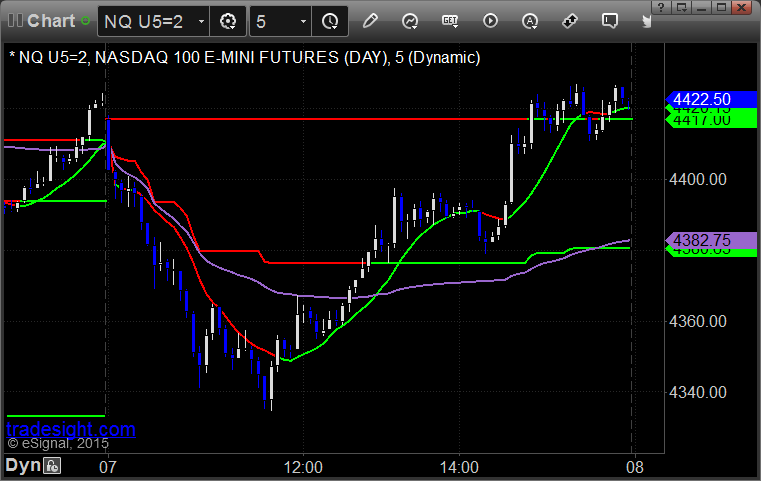Open the studies chart-circle icon
Screen dimensions: 761x481
click(410, 21)
